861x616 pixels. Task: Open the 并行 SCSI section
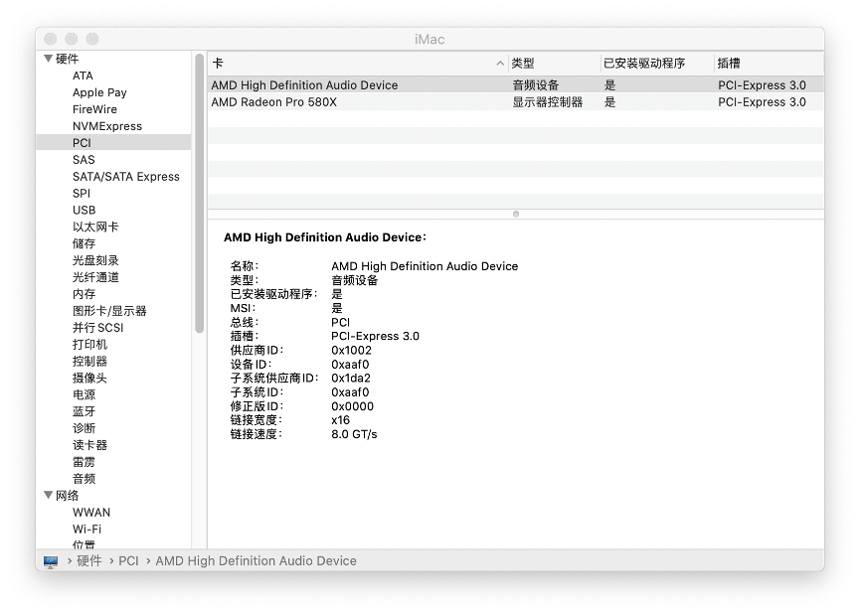[97, 328]
